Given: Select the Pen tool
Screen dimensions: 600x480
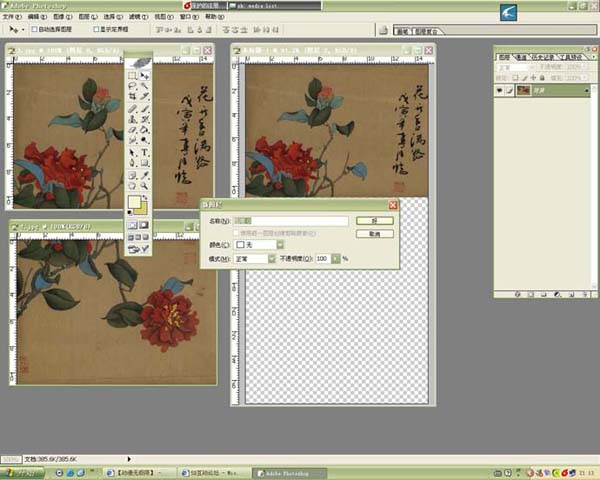Looking at the screenshot, I should tap(132, 163).
